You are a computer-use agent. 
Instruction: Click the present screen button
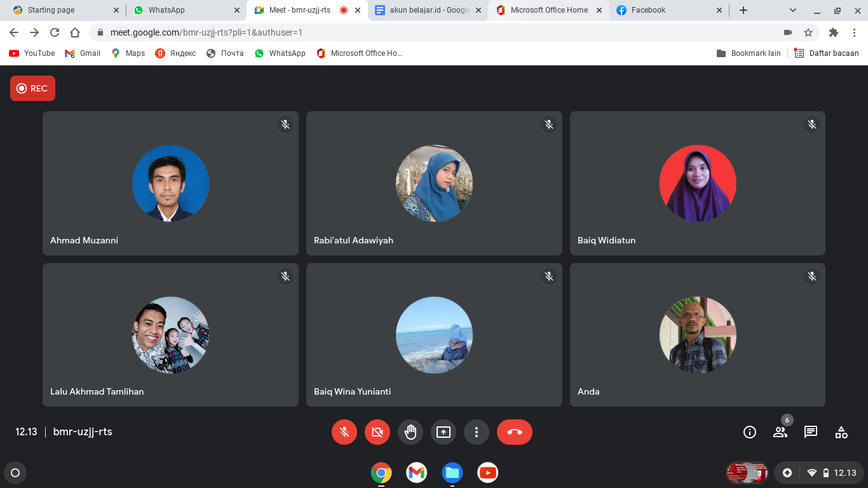pyautogui.click(x=444, y=432)
